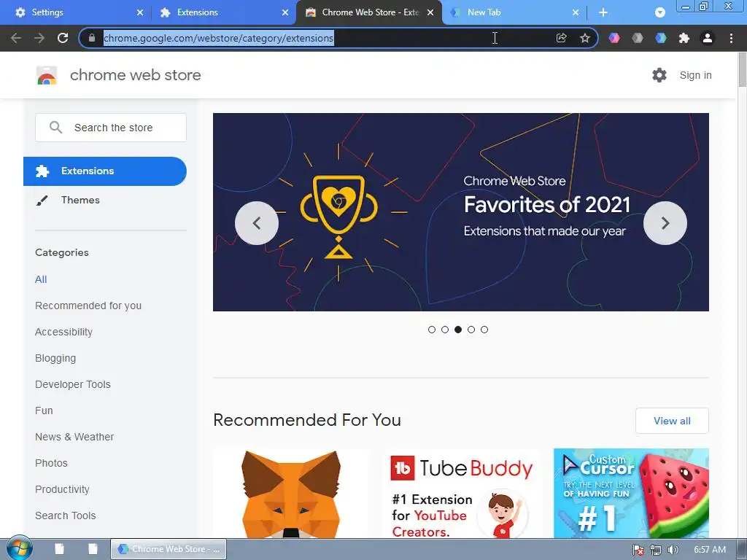The image size is (747, 560).
Task: Open the Favorites of 2021 banner
Action: click(x=461, y=212)
